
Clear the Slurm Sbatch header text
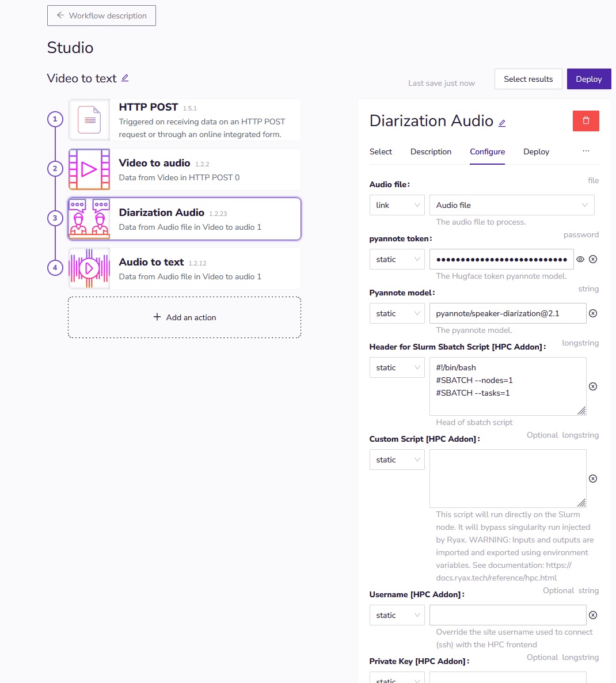593,386
